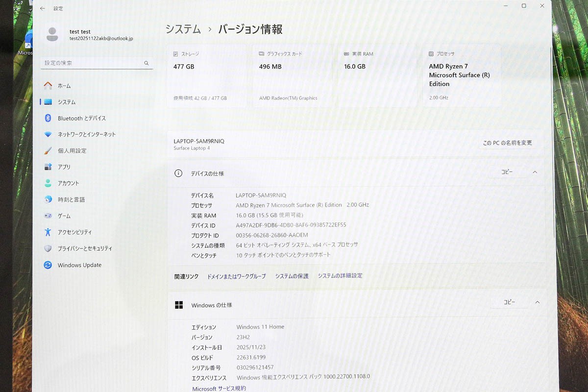Copy device specifications with コピー button
This screenshot has height=392, width=588.
[507, 172]
